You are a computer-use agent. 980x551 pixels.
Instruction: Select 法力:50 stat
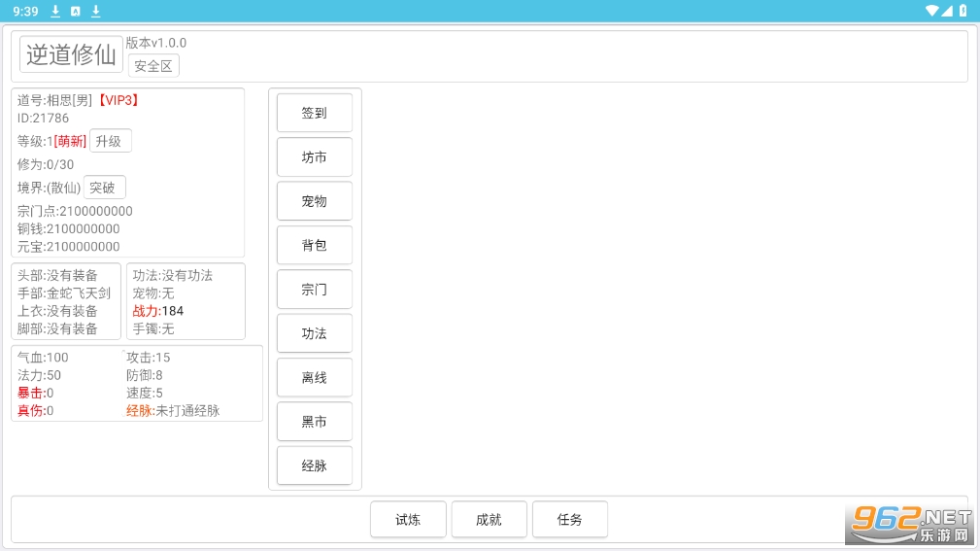pos(40,375)
